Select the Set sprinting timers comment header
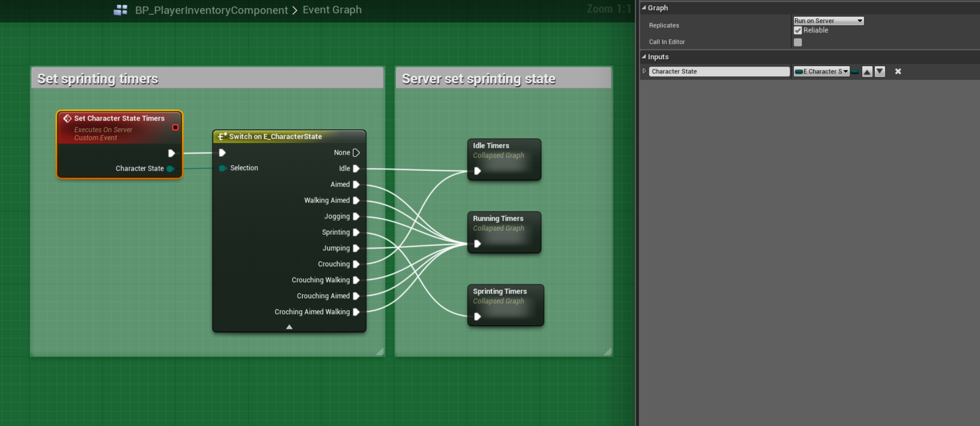Viewport: 980px width, 426px height. coord(207,79)
